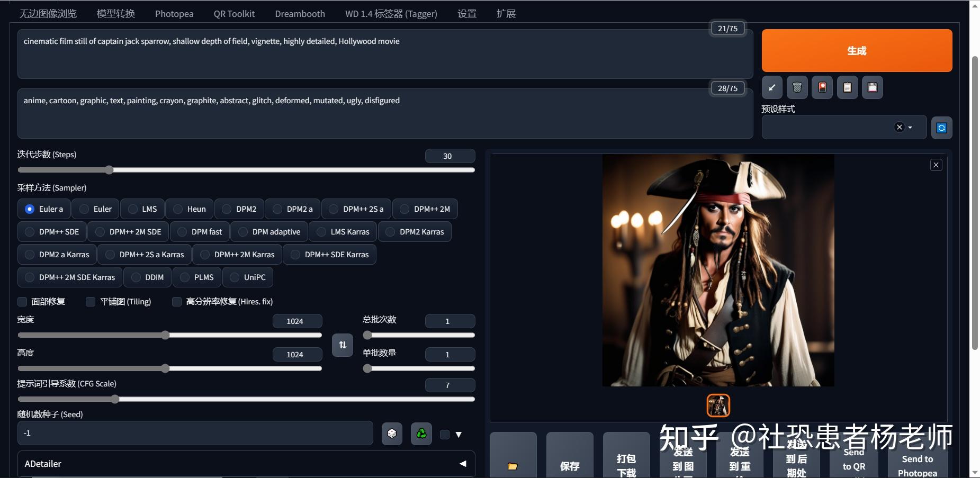This screenshot has height=478, width=980.
Task: Open the Photopea tab
Action: coord(174,13)
